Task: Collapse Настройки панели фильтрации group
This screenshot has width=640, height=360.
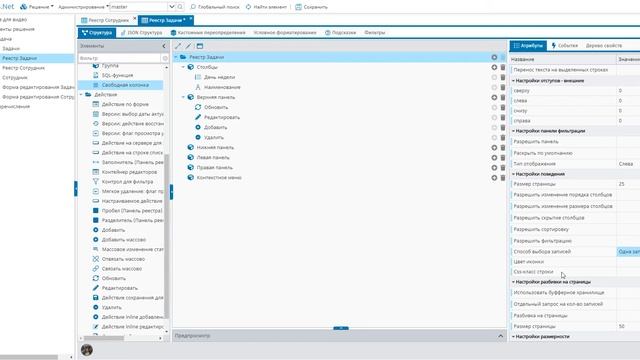Action: pos(513,131)
